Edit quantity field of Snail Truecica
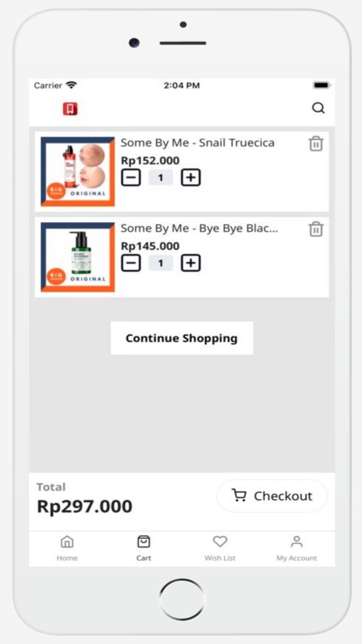Viewport: 362px width, 644px height. pos(160,178)
